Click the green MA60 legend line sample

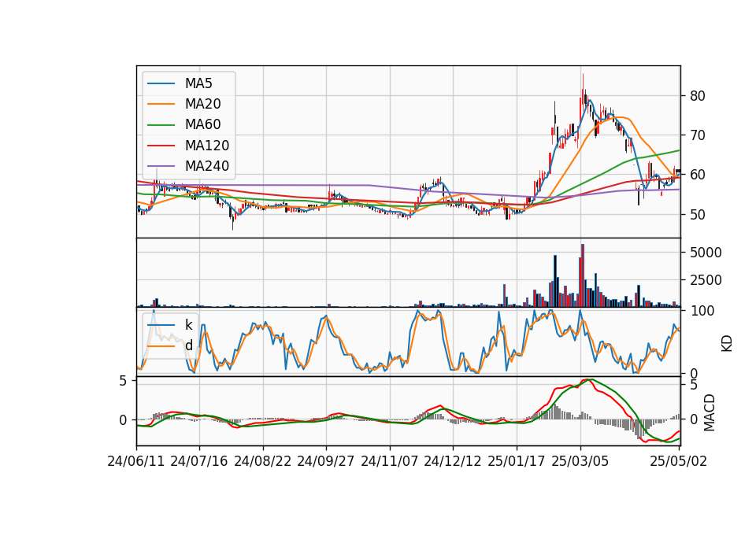pyautogui.click(x=161, y=125)
